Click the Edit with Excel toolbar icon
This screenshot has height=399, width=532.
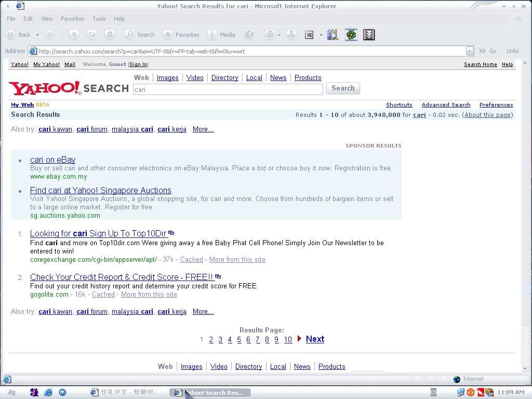point(309,35)
